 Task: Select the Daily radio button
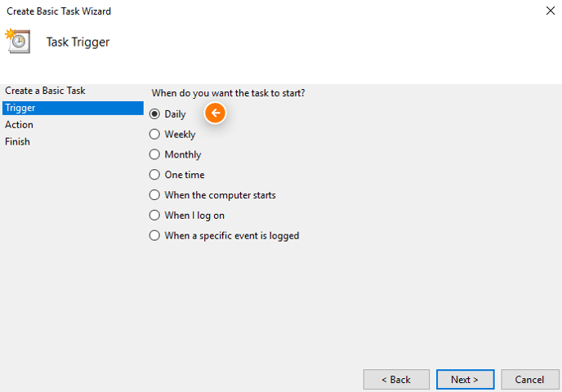tap(154, 114)
